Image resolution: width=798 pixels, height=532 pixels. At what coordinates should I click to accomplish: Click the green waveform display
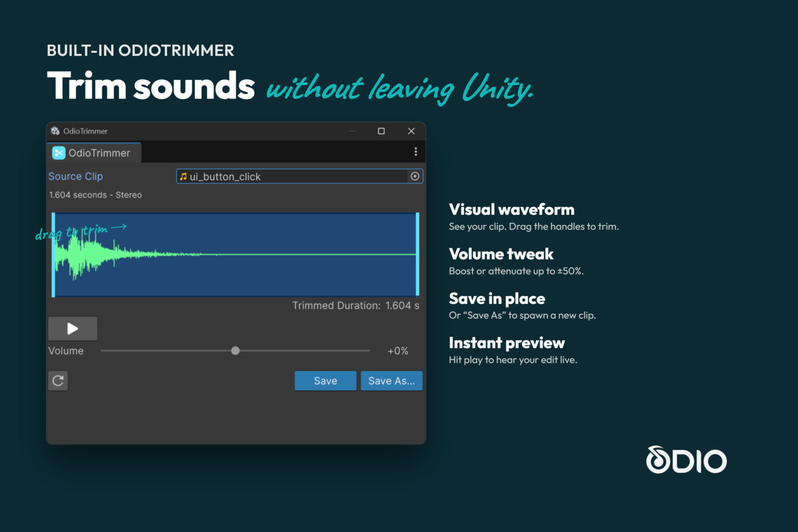pos(235,255)
